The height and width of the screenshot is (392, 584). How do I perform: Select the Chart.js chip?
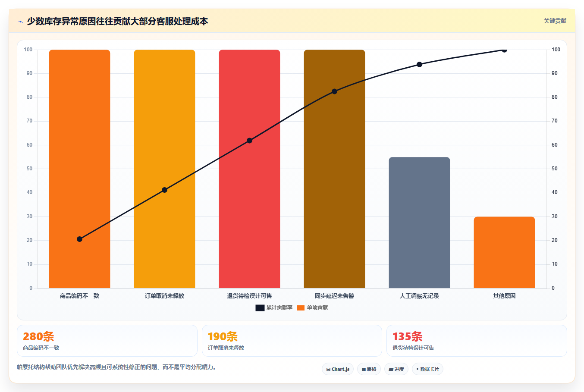(x=338, y=369)
